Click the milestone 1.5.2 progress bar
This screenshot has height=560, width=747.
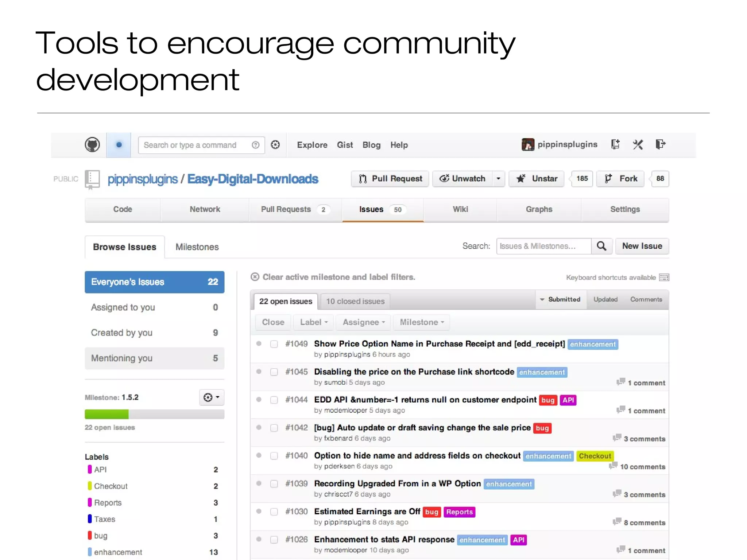pyautogui.click(x=154, y=414)
